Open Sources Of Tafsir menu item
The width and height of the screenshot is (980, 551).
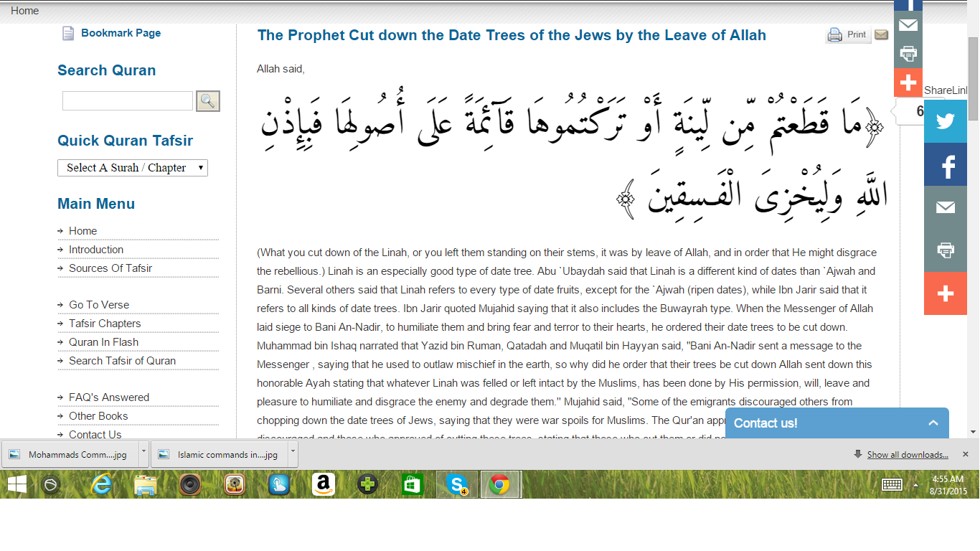tap(110, 268)
